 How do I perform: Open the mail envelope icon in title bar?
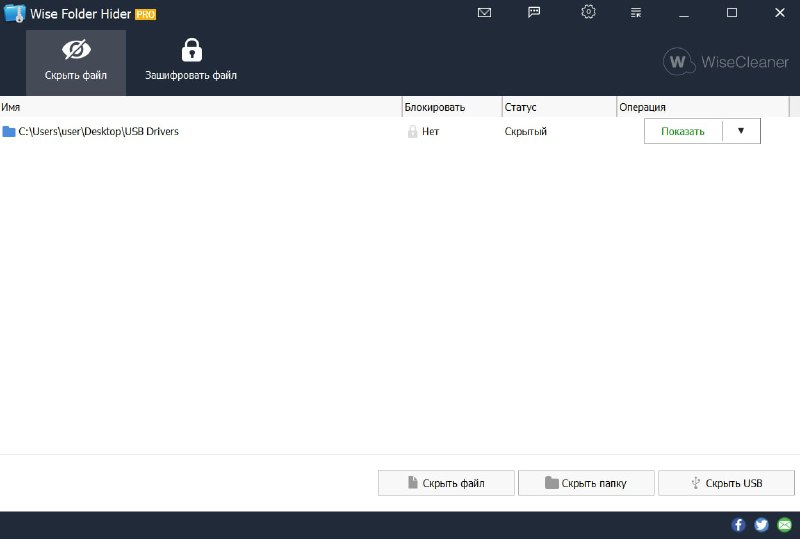484,13
